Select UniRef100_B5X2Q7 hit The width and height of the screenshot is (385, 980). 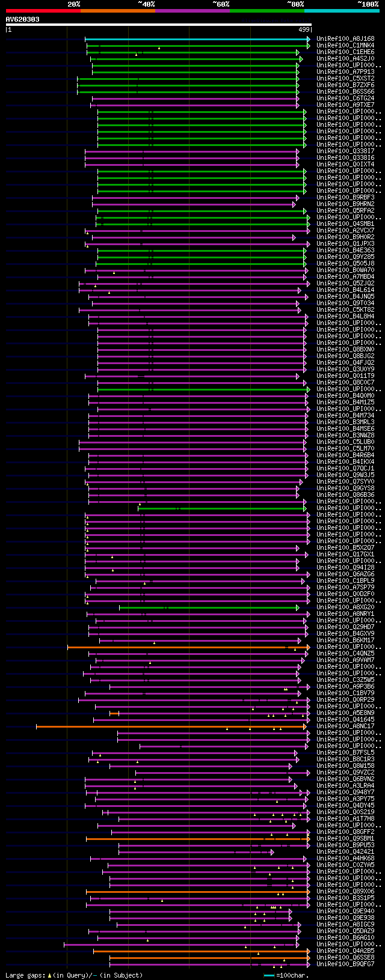[x=345, y=547]
